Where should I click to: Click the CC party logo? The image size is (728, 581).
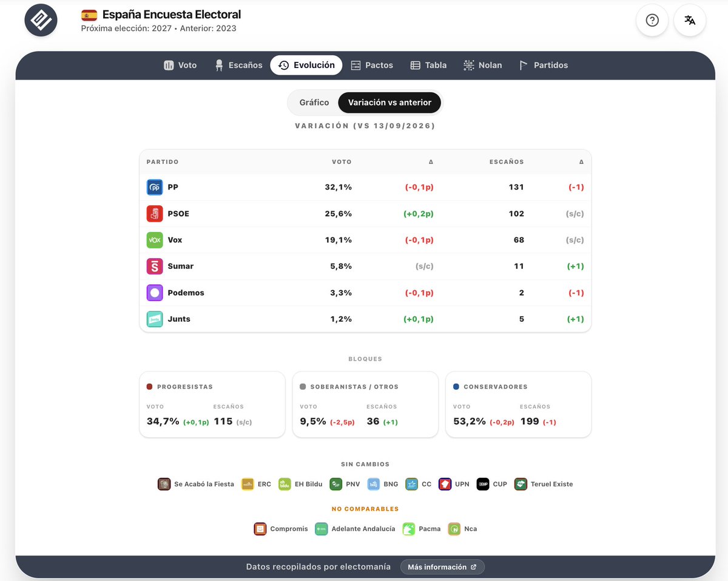[x=412, y=484]
